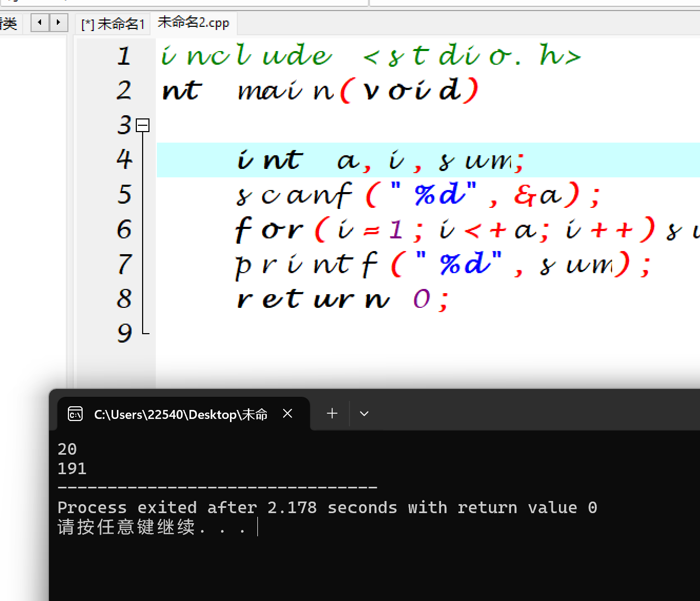
Task: Click the console output value 191
Action: click(x=72, y=468)
